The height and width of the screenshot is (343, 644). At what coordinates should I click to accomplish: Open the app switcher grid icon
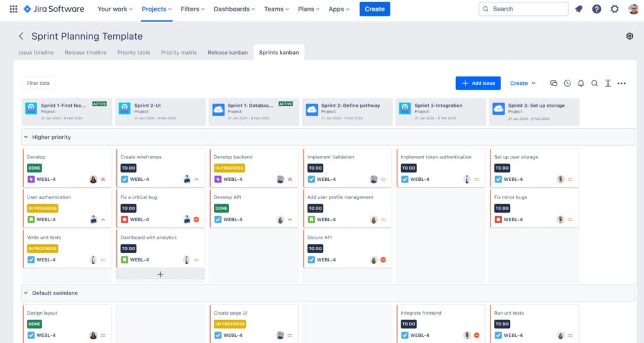tap(13, 9)
